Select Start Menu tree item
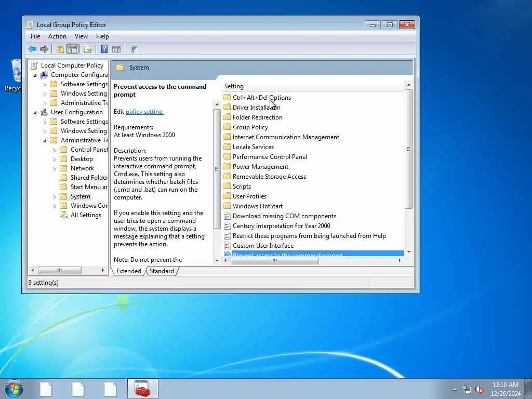The image size is (532, 399). (89, 187)
